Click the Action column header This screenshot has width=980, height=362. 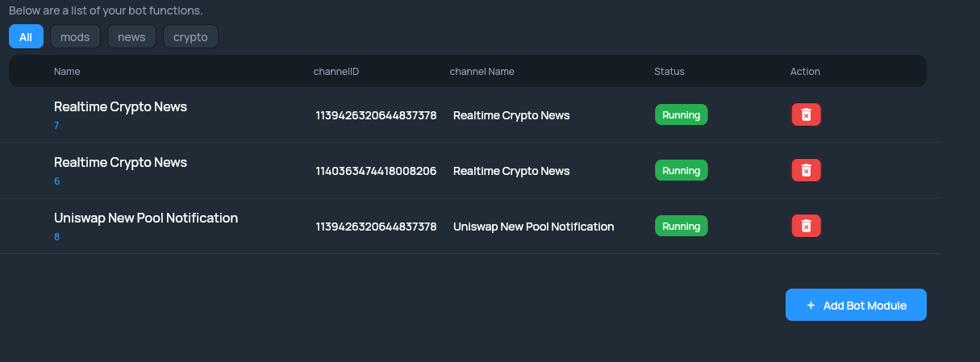[x=805, y=72]
